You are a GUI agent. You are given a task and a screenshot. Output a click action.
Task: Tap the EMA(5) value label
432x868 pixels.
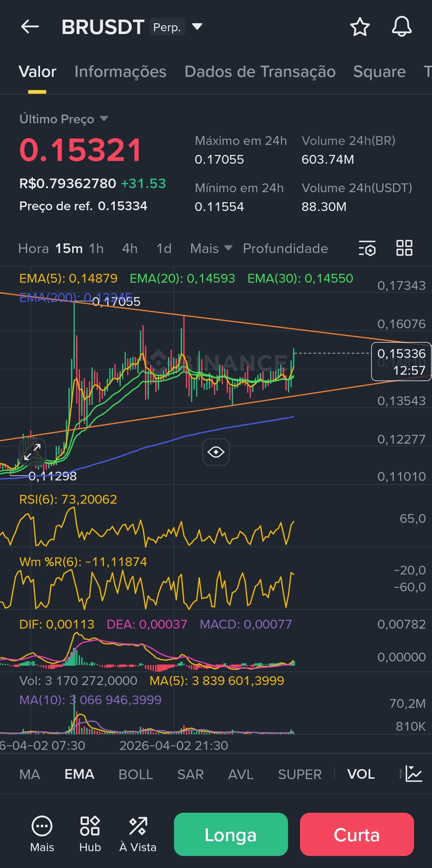point(68,278)
